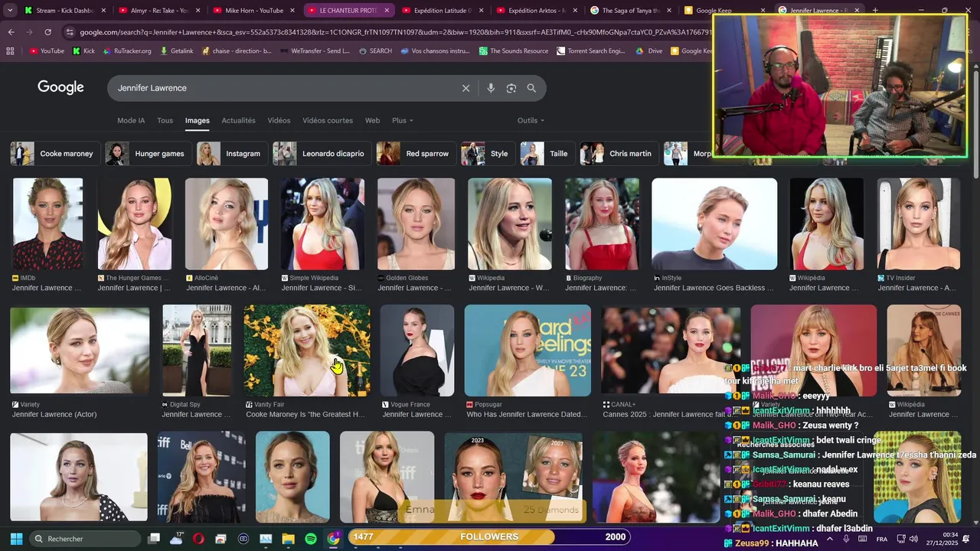Open site information icon in address bar
980x551 pixels.
click(70, 32)
